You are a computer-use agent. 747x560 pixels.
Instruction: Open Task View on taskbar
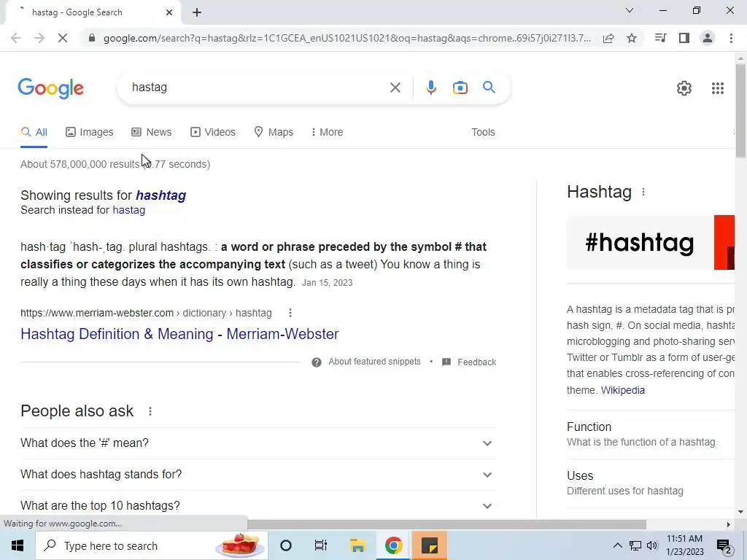point(321,545)
